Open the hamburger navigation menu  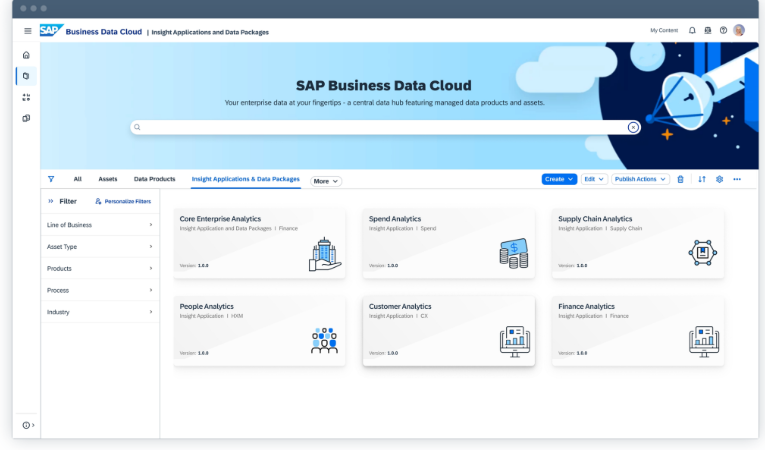[28, 31]
